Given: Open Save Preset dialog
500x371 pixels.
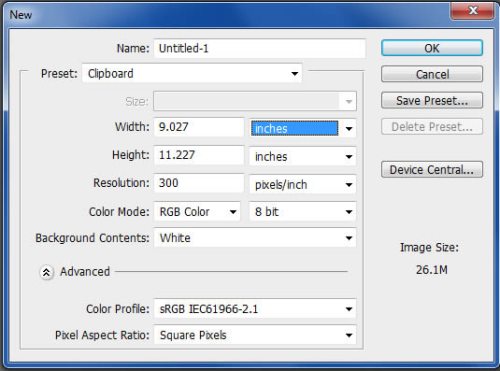Looking at the screenshot, I should click(x=432, y=100).
